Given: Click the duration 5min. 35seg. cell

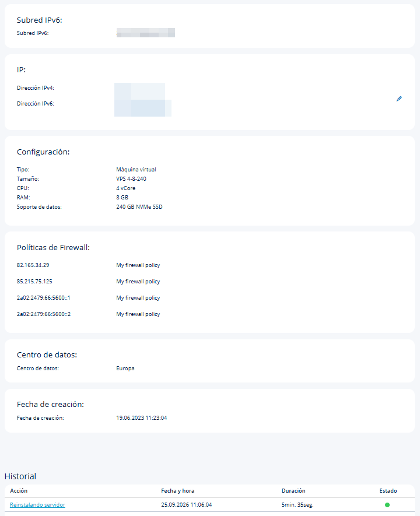Looking at the screenshot, I should (x=297, y=504).
